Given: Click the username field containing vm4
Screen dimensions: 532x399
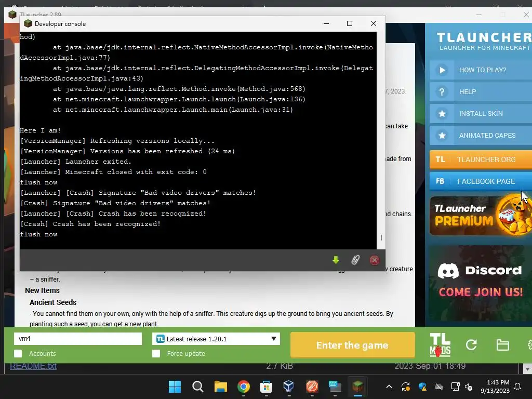Looking at the screenshot, I should point(78,339).
